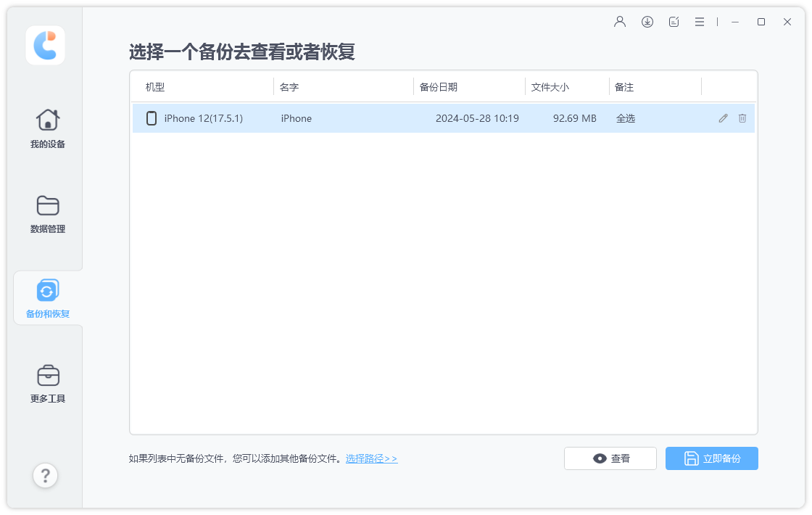
Task: Edit the backup name with the pencil icon
Action: tap(722, 118)
